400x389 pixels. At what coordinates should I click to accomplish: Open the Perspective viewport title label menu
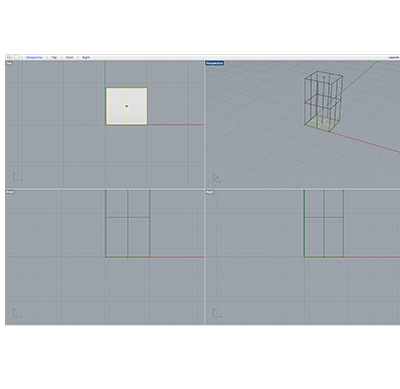point(214,63)
